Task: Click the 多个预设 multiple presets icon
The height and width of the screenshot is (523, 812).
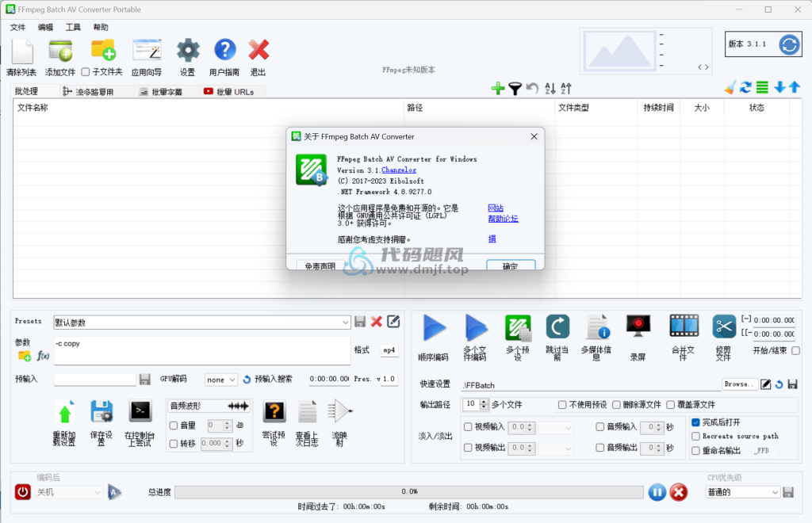Action: [x=518, y=328]
